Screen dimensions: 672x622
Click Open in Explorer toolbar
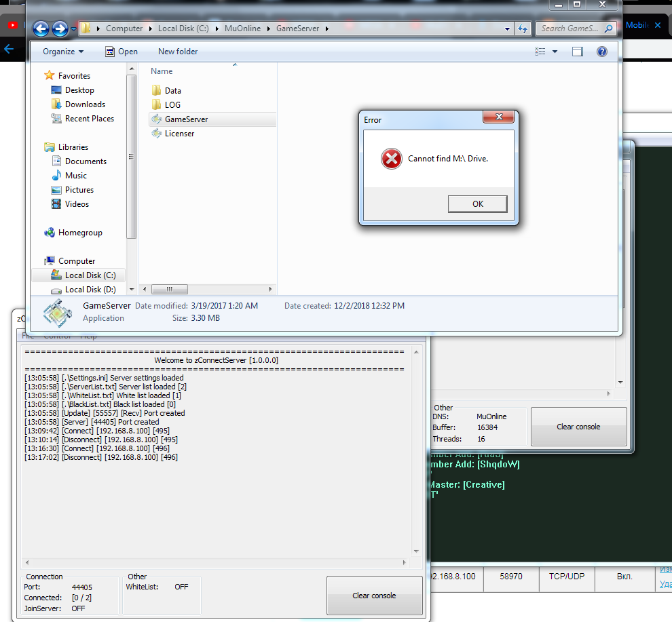122,52
